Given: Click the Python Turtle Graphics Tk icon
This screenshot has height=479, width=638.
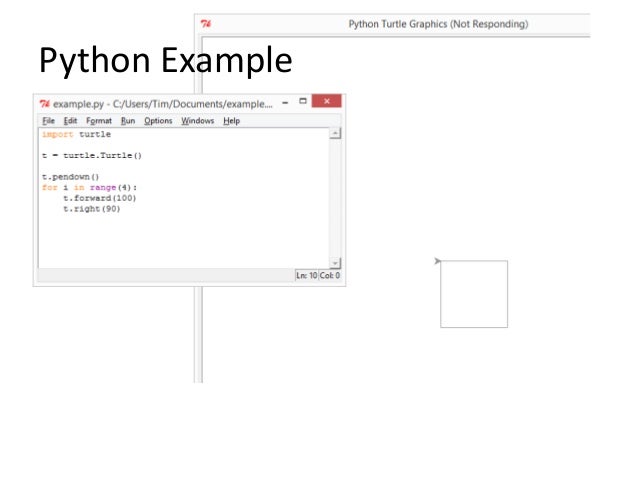Looking at the screenshot, I should coord(206,24).
